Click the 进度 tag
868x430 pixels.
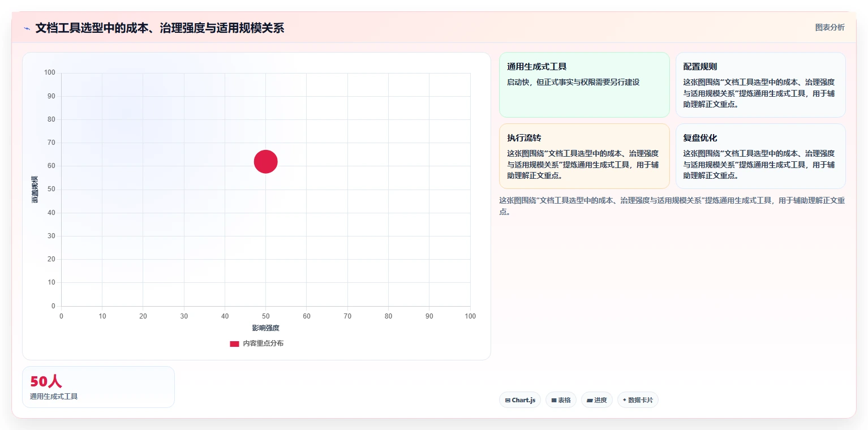click(597, 400)
